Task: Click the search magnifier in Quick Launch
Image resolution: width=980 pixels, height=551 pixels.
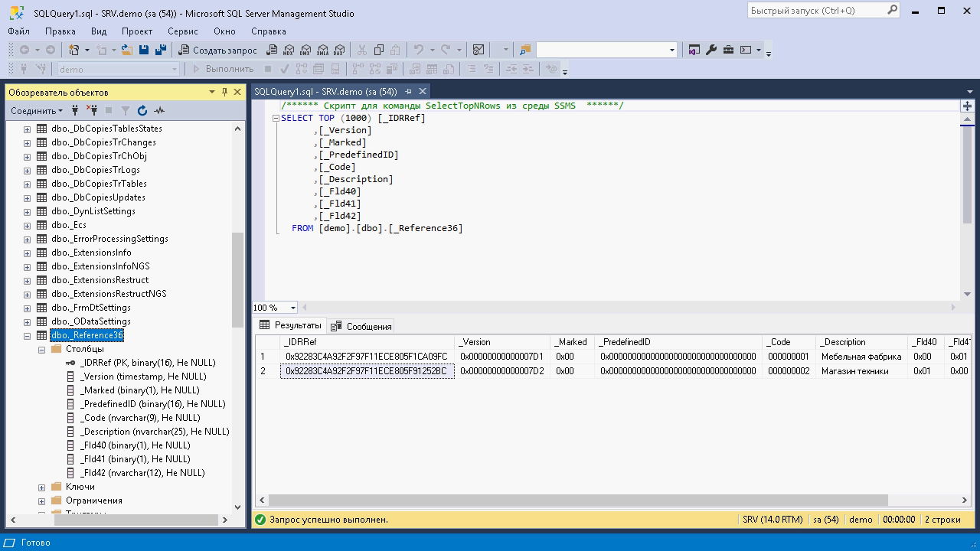Action: (x=892, y=10)
